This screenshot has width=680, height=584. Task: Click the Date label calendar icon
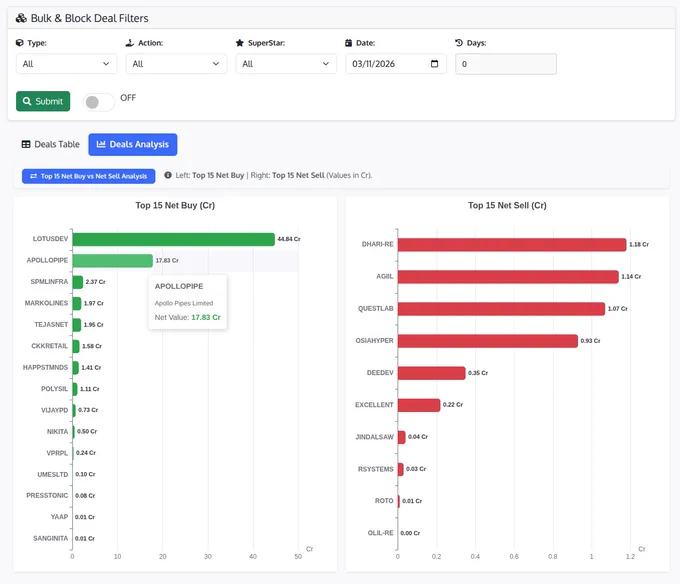coord(349,43)
